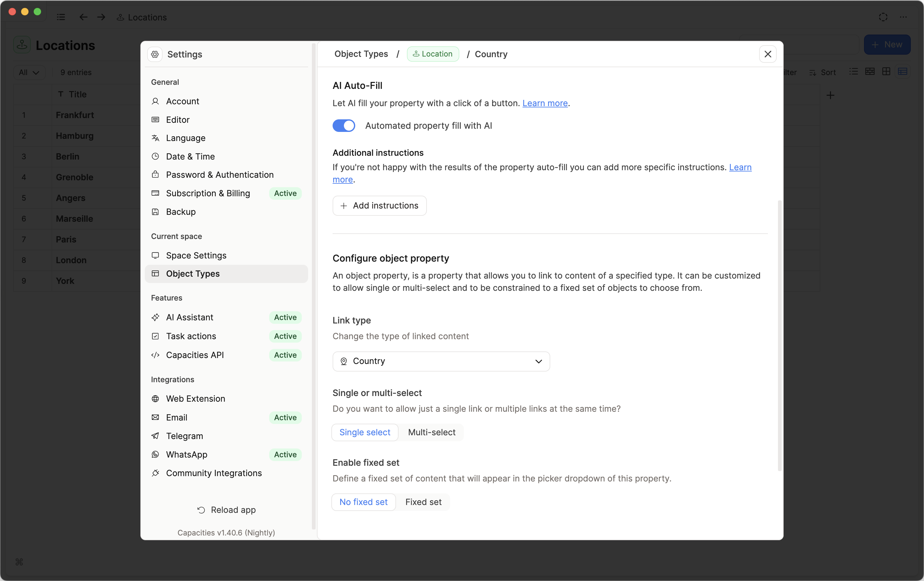Click the sync status circle icon
Screen dimensions: 924x581
[x=883, y=17]
